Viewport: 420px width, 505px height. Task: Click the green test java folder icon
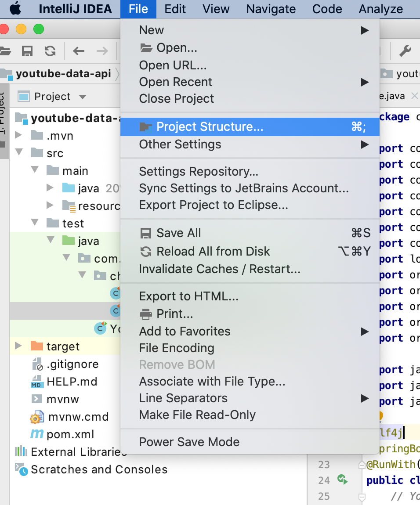(x=69, y=240)
